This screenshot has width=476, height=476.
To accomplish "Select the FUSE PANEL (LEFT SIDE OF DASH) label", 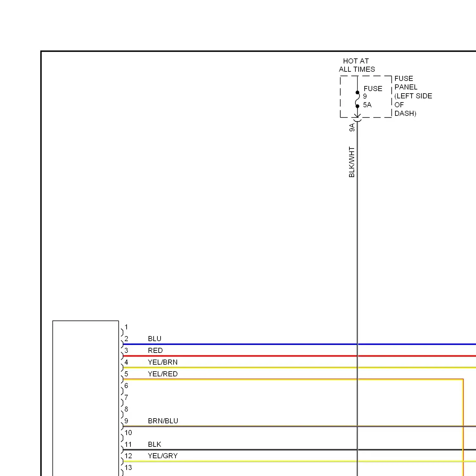I will click(413, 96).
